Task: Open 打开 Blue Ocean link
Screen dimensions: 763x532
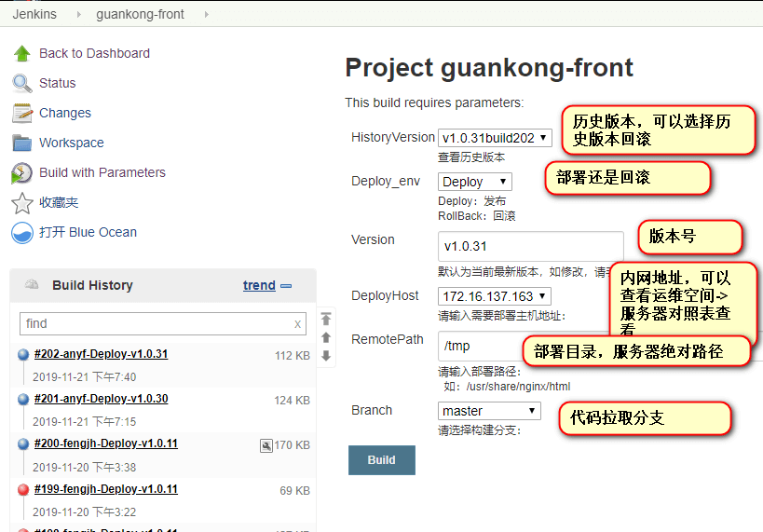Action: [x=89, y=232]
